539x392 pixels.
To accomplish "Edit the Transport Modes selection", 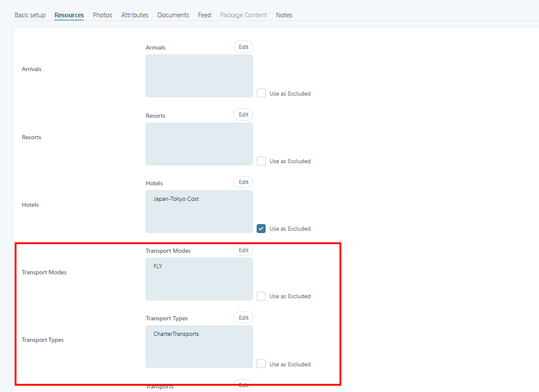I will (x=243, y=250).
